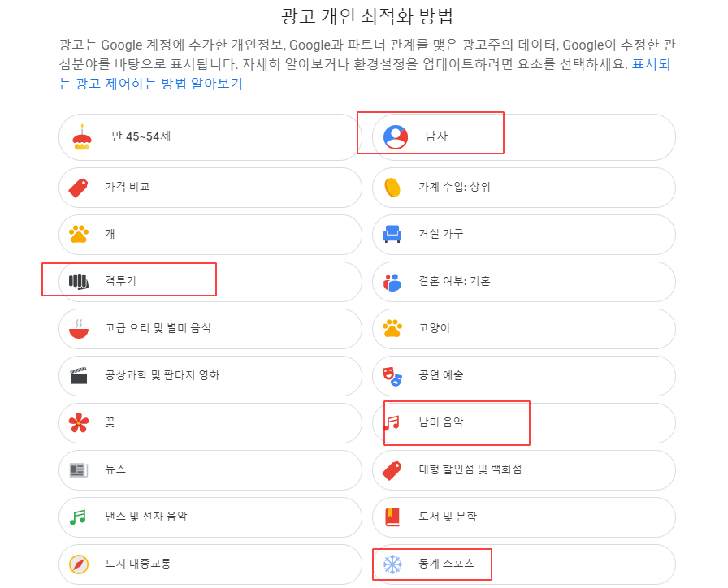Image resolution: width=728 pixels, height=588 pixels.
Task: Open the 뉴스 interest item
Action: coord(210,470)
